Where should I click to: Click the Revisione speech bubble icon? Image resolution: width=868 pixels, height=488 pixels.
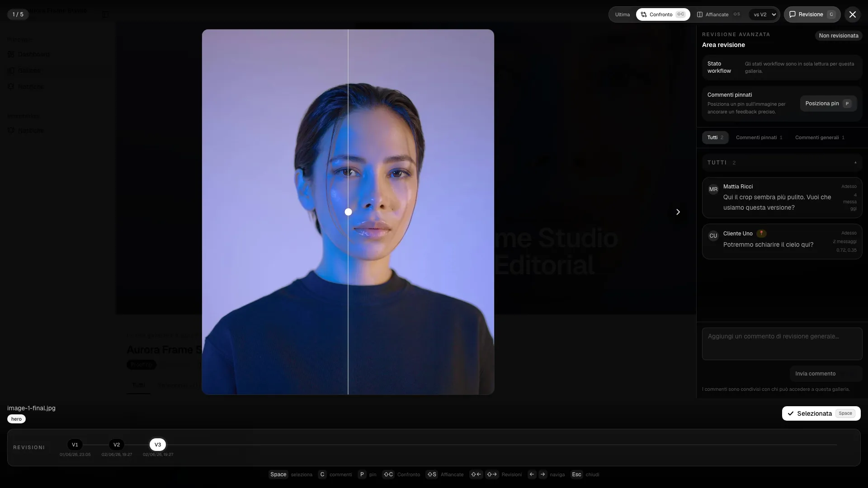[x=793, y=14]
